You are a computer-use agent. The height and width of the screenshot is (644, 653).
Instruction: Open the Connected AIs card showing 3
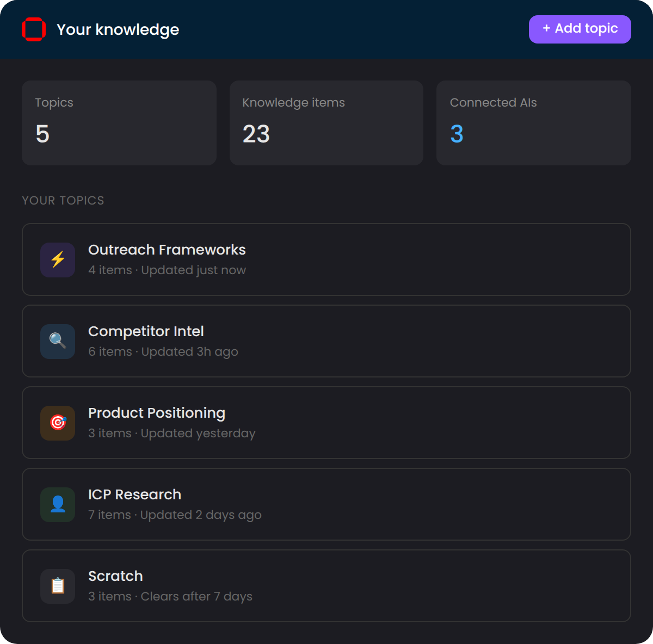coord(533,122)
